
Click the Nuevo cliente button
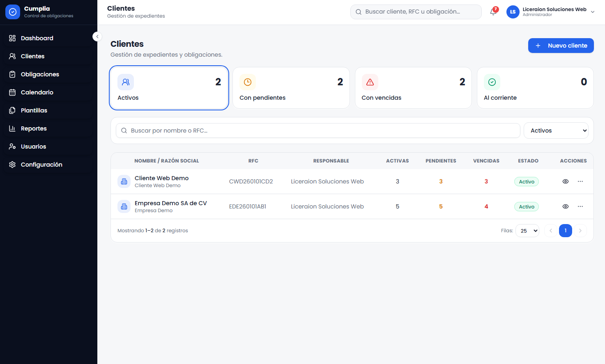(x=561, y=46)
